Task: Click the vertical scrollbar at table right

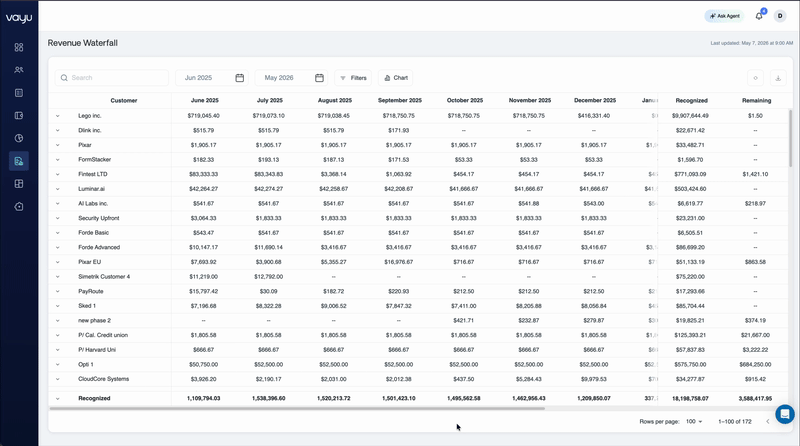Action: [791, 138]
